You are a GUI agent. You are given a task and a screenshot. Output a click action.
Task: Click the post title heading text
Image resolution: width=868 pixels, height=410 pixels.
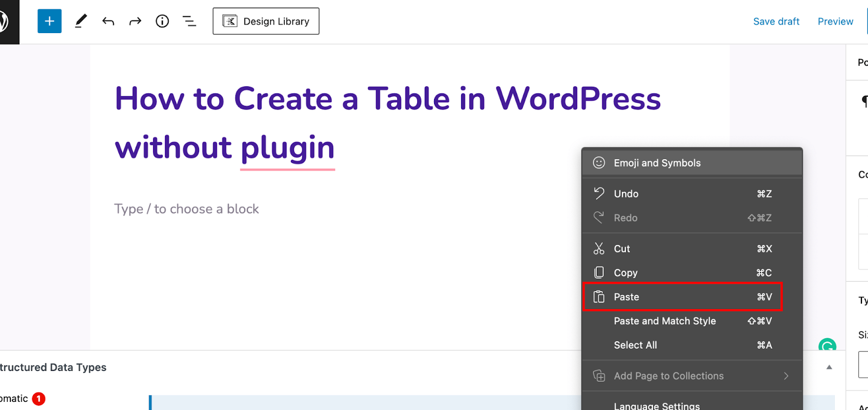click(388, 123)
